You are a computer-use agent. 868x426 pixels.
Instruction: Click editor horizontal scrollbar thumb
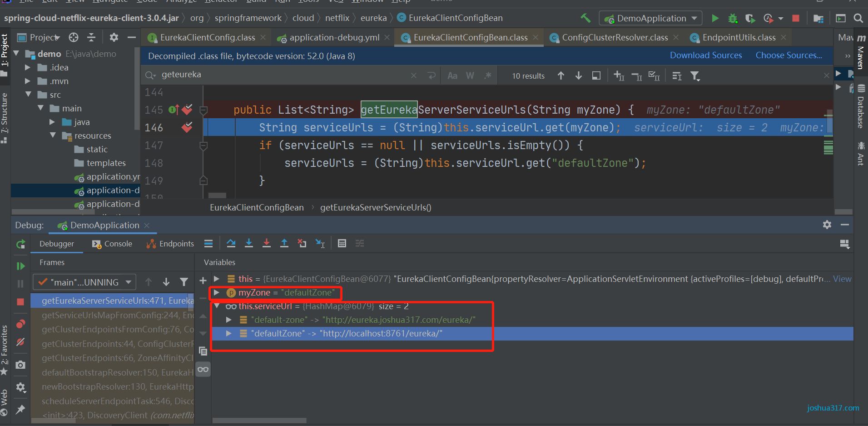[217, 195]
